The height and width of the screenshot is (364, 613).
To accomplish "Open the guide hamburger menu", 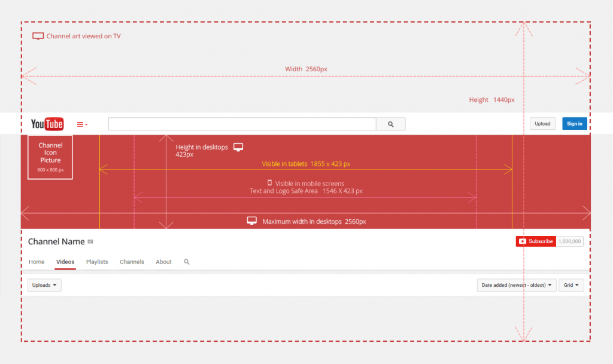I will tap(82, 125).
